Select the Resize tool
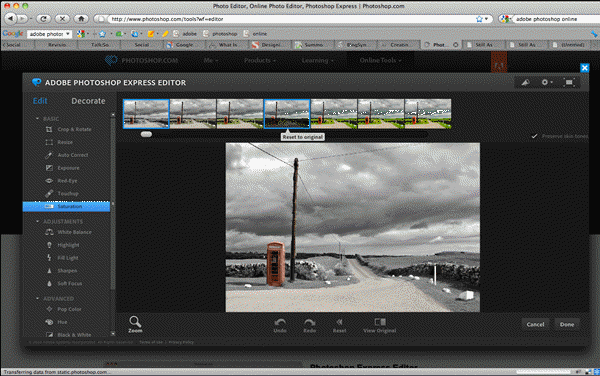This screenshot has width=600, height=376. 59,142
